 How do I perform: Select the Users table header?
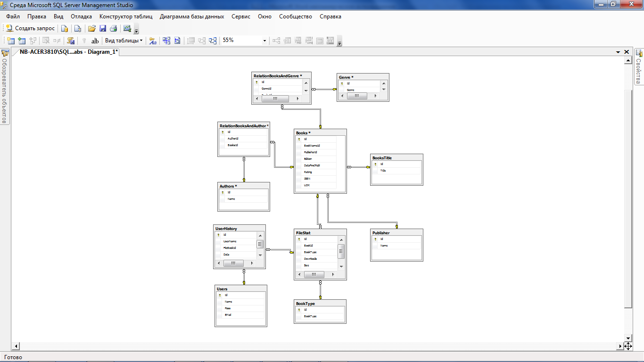(240, 288)
